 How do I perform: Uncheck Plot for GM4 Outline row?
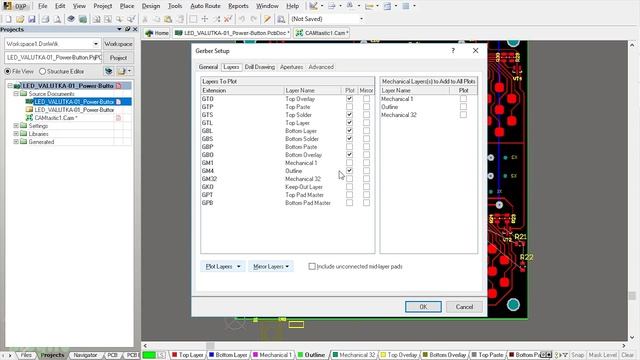(349, 171)
